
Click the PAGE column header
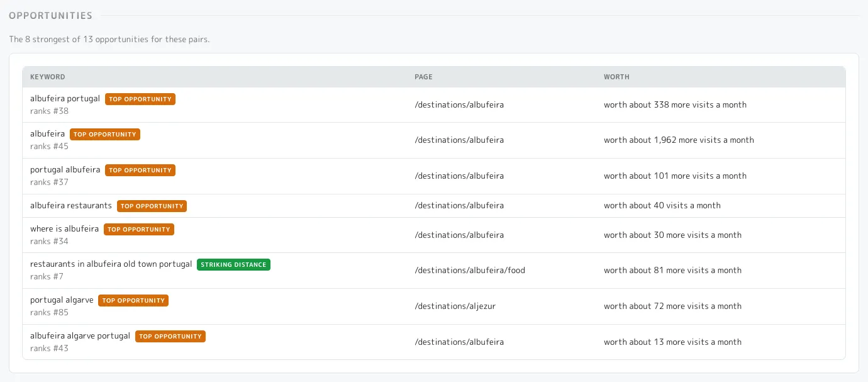click(x=423, y=77)
